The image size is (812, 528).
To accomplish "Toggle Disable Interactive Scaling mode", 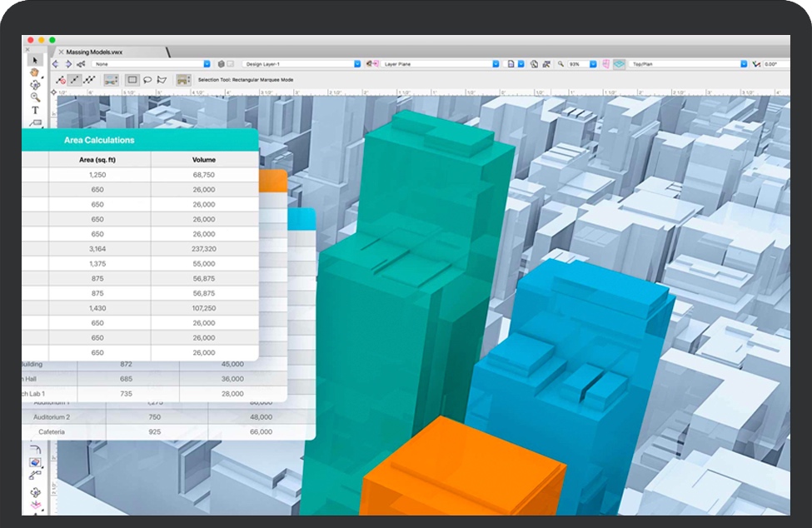I will 61,80.
